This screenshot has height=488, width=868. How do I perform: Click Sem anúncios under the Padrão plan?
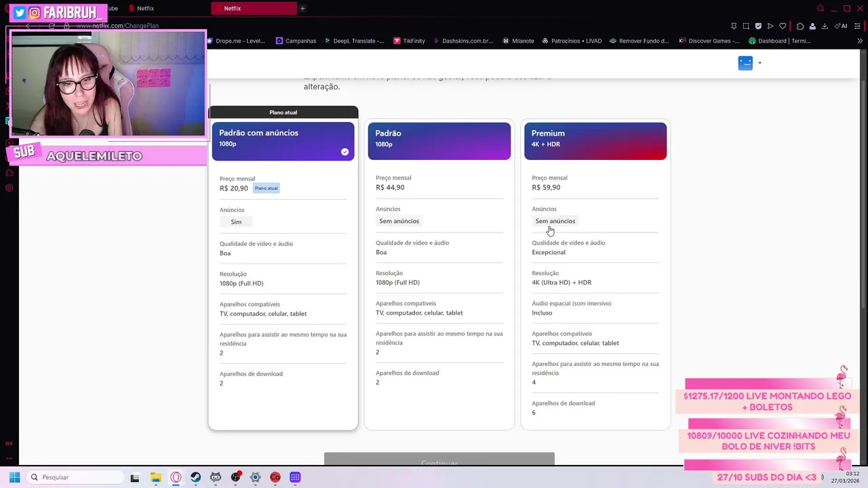399,221
